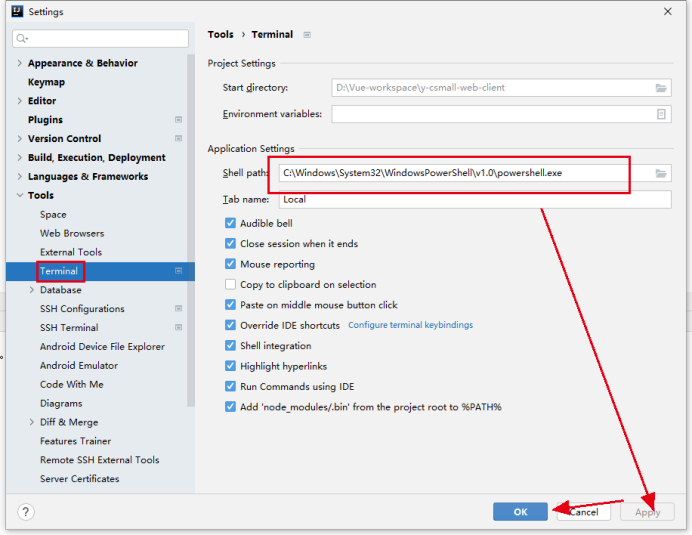Toggle Paste on middle mouse button click
This screenshot has width=692, height=535.
[230, 305]
